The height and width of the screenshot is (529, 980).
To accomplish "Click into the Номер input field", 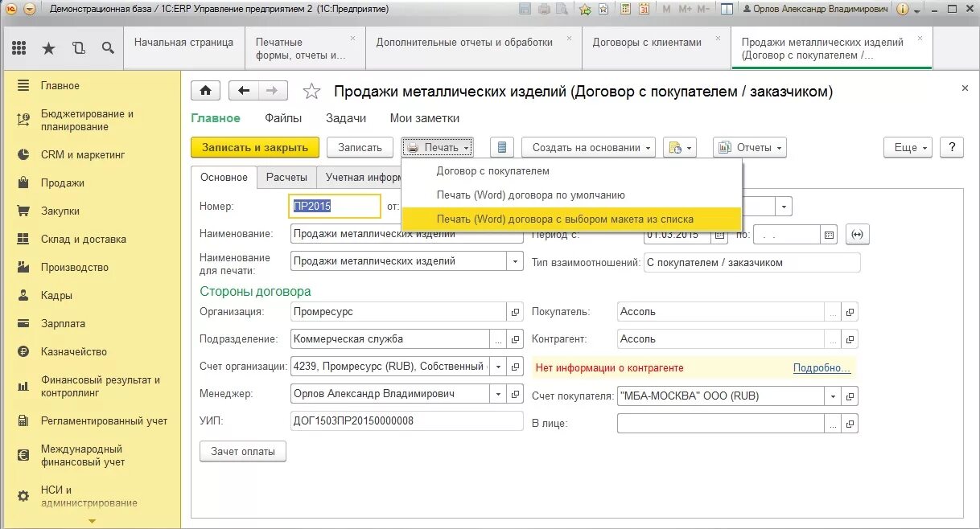I will click(x=334, y=206).
